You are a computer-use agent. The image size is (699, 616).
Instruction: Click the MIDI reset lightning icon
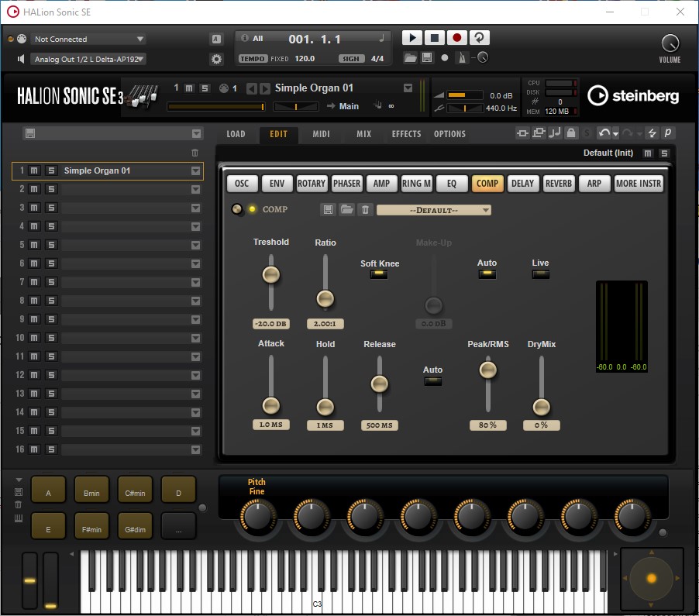pos(652,132)
